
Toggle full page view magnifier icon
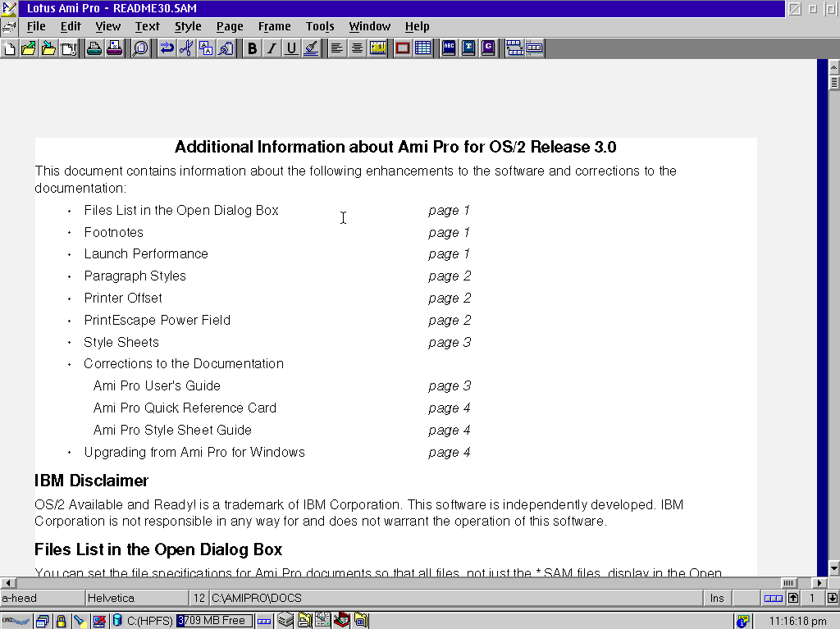coord(141,48)
